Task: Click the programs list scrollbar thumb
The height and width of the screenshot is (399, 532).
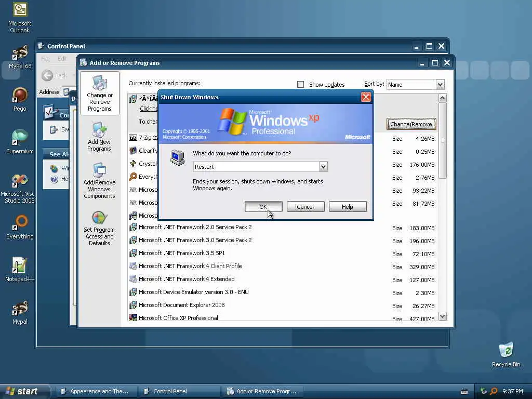Action: [443, 140]
